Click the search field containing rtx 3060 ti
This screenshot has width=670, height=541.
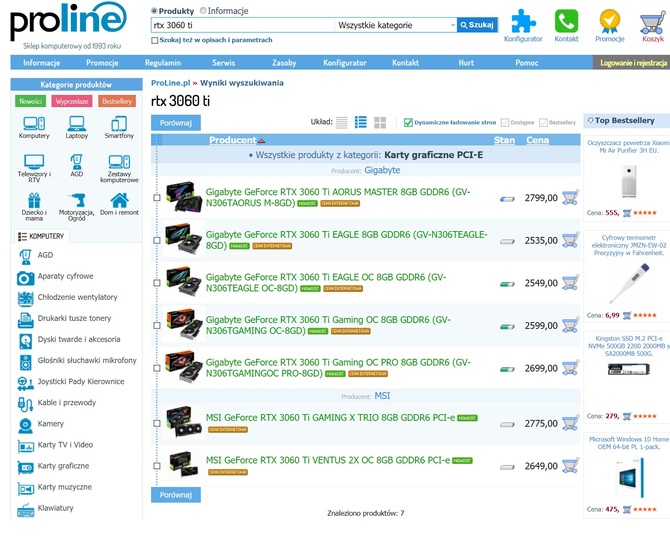point(243,25)
